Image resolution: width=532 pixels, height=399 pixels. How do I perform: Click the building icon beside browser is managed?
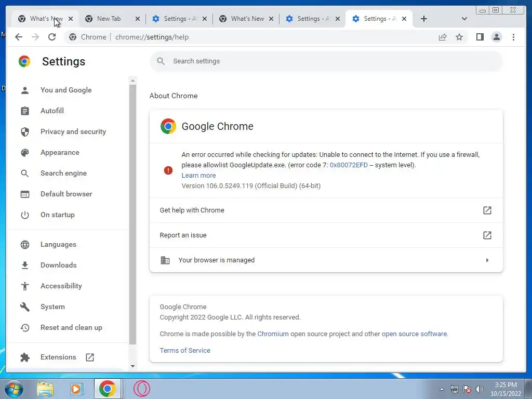coord(165,260)
